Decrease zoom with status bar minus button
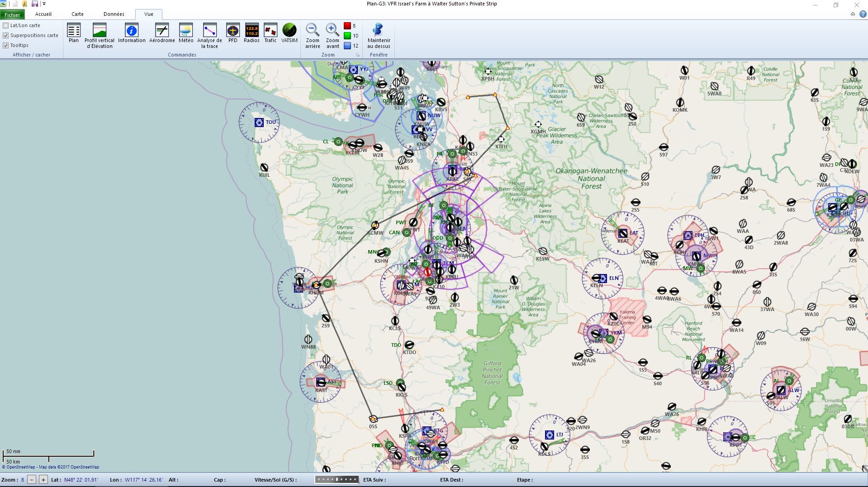 (x=32, y=480)
